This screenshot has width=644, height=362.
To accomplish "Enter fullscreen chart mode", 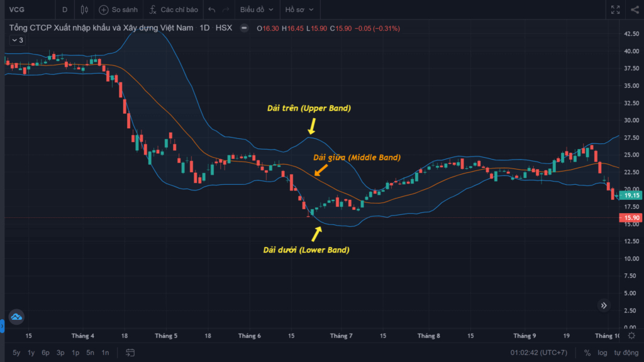I will pyautogui.click(x=615, y=9).
